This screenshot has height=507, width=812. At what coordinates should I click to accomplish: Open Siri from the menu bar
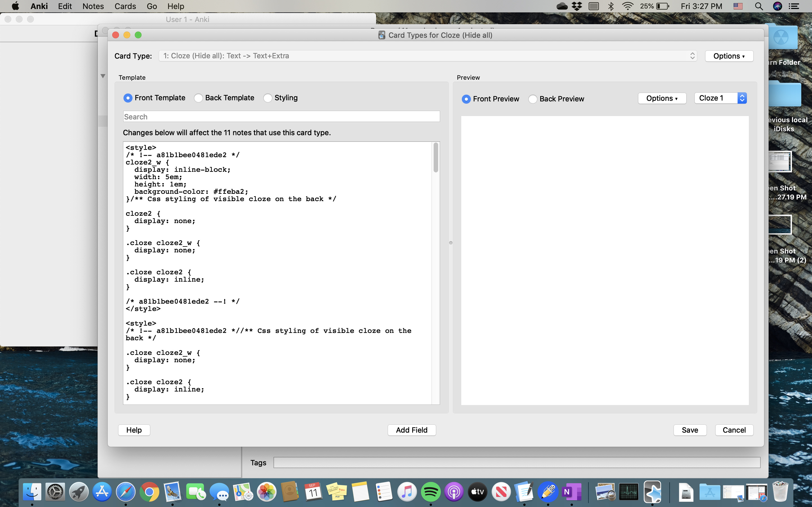(x=777, y=6)
